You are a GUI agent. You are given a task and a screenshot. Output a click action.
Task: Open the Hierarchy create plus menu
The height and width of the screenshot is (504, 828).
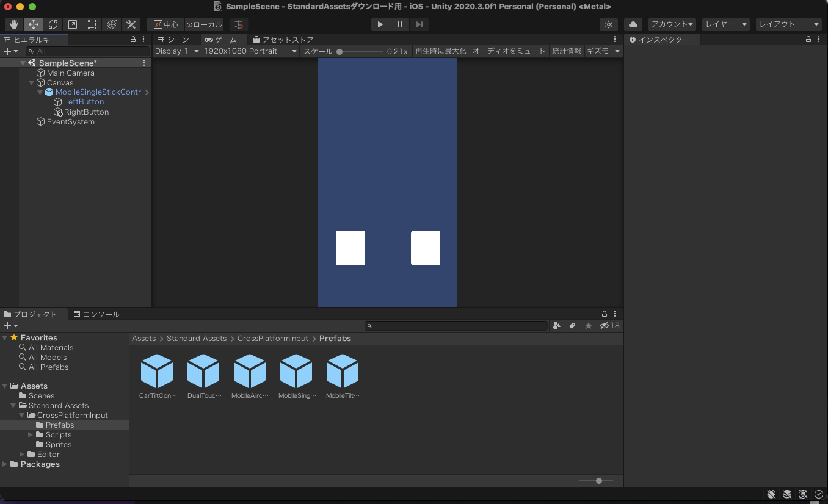click(10, 51)
